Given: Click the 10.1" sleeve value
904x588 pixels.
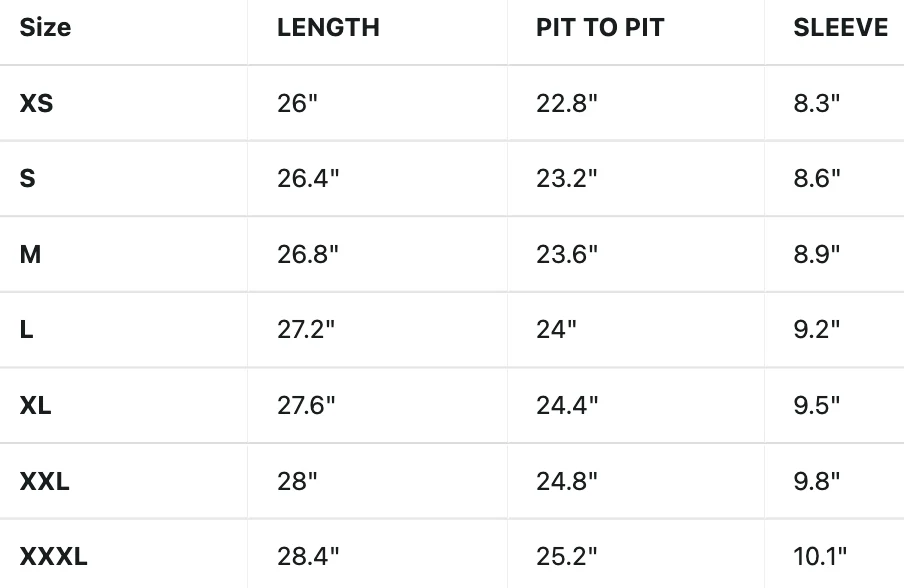Looking at the screenshot, I should [x=820, y=556].
